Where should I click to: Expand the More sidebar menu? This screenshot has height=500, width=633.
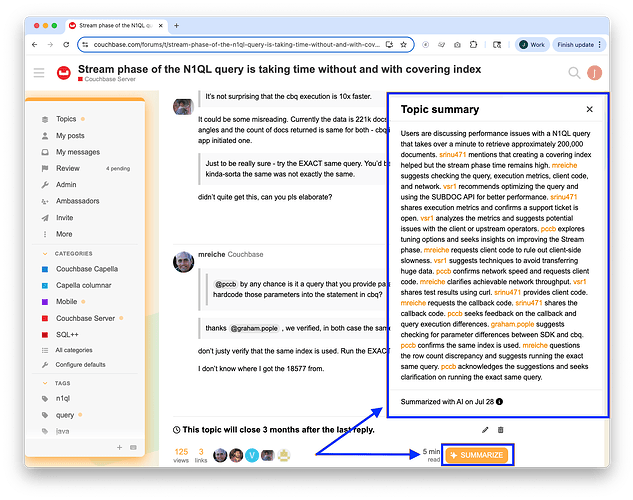pyautogui.click(x=64, y=234)
